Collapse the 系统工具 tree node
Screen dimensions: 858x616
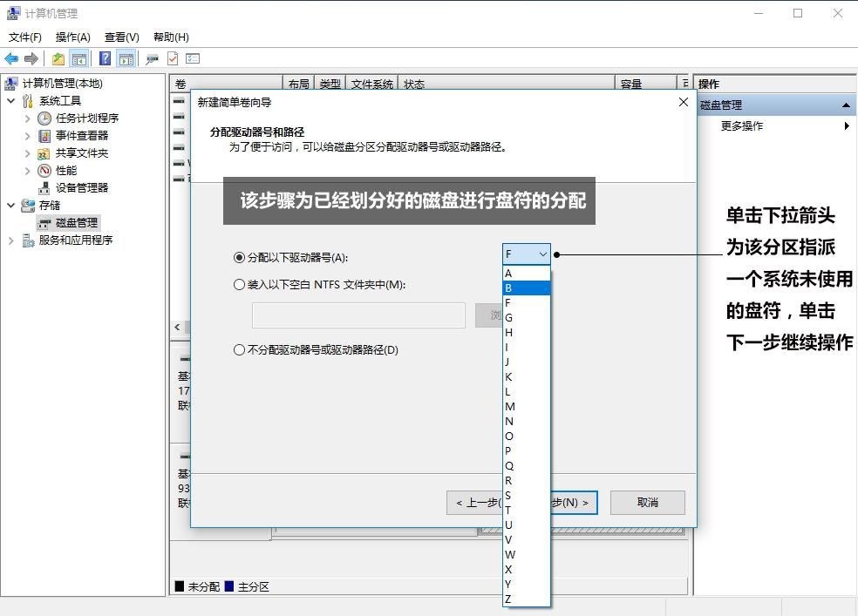(x=10, y=100)
